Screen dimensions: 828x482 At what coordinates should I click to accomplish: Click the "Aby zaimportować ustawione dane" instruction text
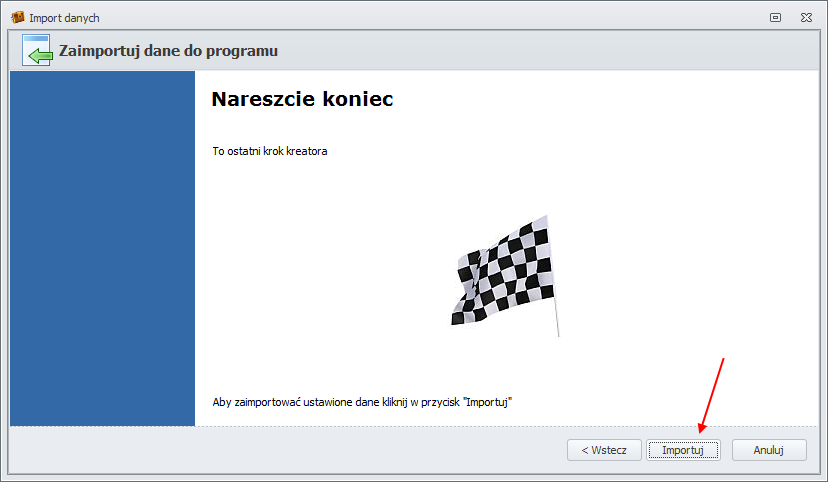click(362, 402)
